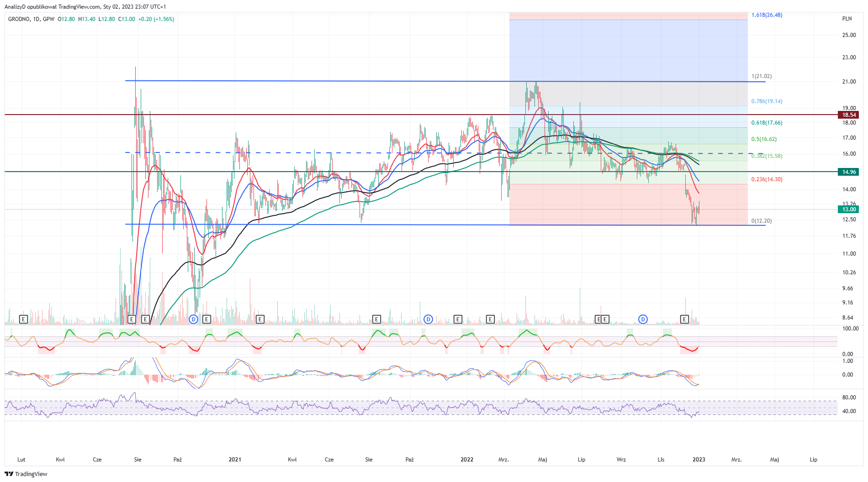This screenshot has width=868, height=482.
Task: Click the Maj label before Lip 2022
Action: [543, 460]
